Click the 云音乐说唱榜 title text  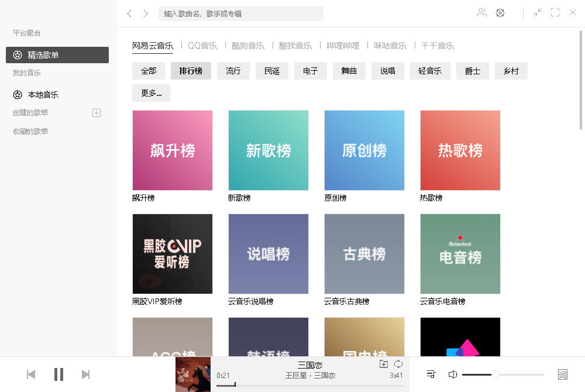tap(251, 301)
